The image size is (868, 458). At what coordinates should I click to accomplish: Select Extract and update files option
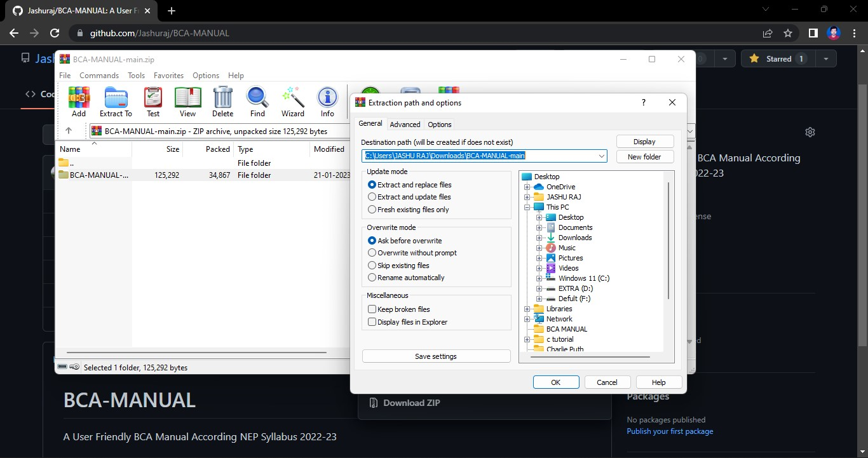pos(410,197)
